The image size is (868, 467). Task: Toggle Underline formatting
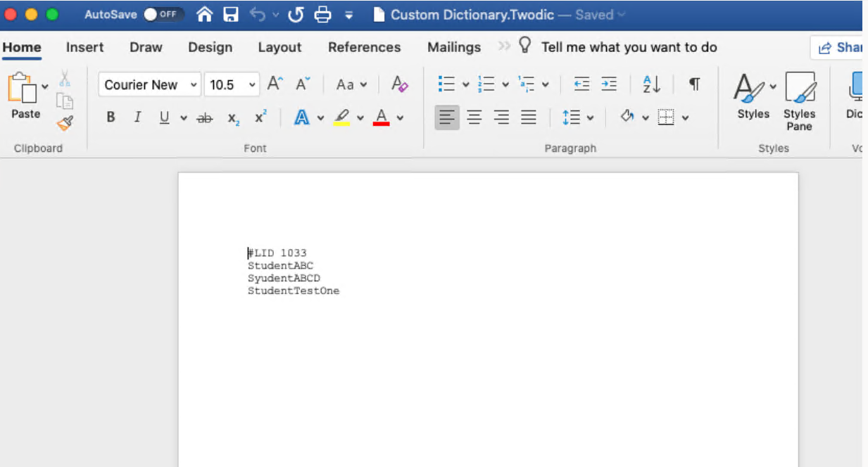coord(164,117)
